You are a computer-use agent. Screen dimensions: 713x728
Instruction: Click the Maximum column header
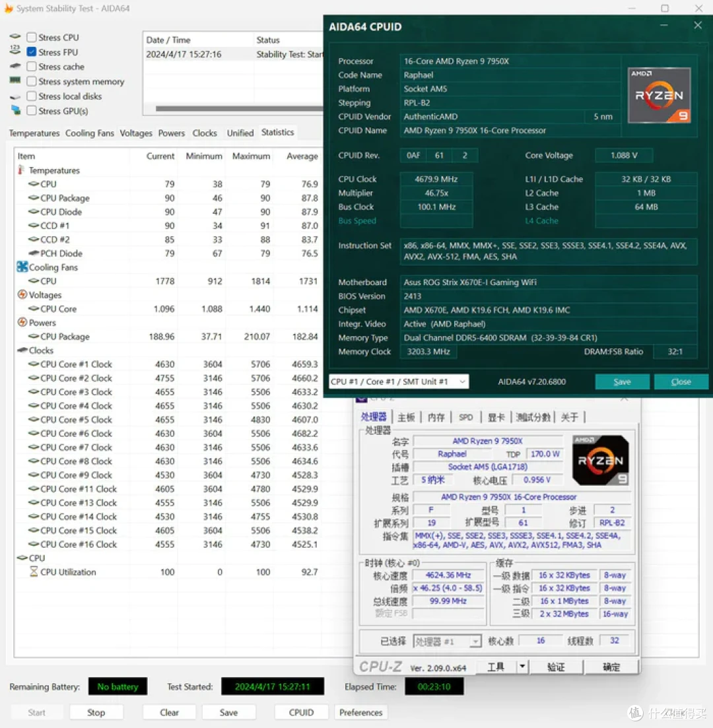tap(251, 156)
